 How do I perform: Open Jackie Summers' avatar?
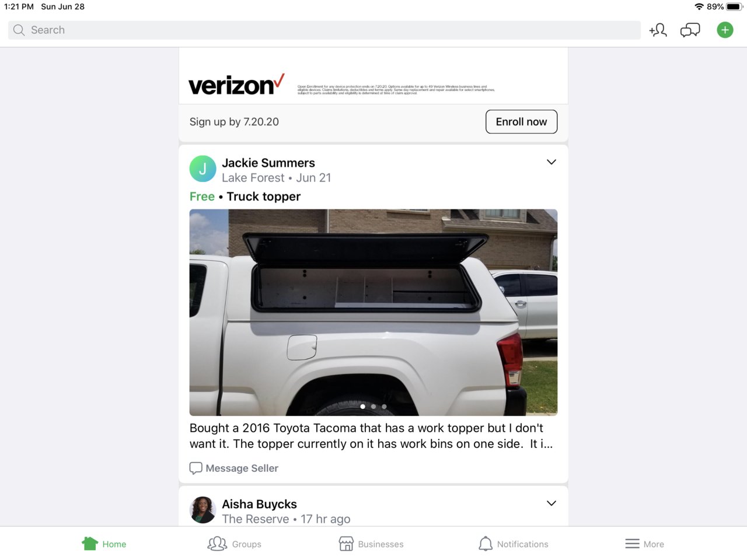click(203, 169)
